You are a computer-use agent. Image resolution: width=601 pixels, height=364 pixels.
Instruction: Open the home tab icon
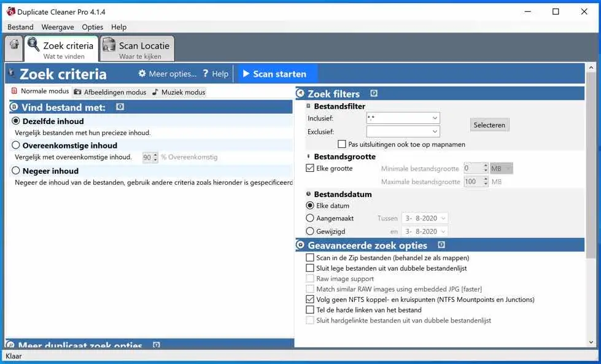click(x=14, y=44)
